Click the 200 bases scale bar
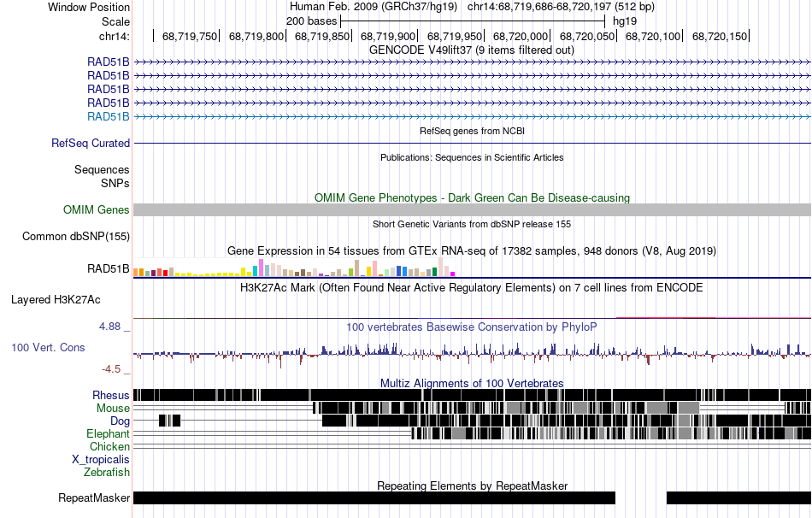The height and width of the screenshot is (518, 812). 473,21
